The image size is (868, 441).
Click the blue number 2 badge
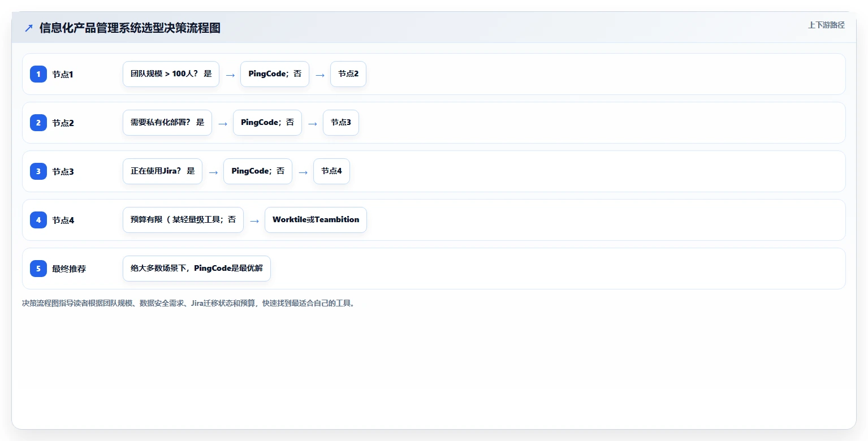38,123
